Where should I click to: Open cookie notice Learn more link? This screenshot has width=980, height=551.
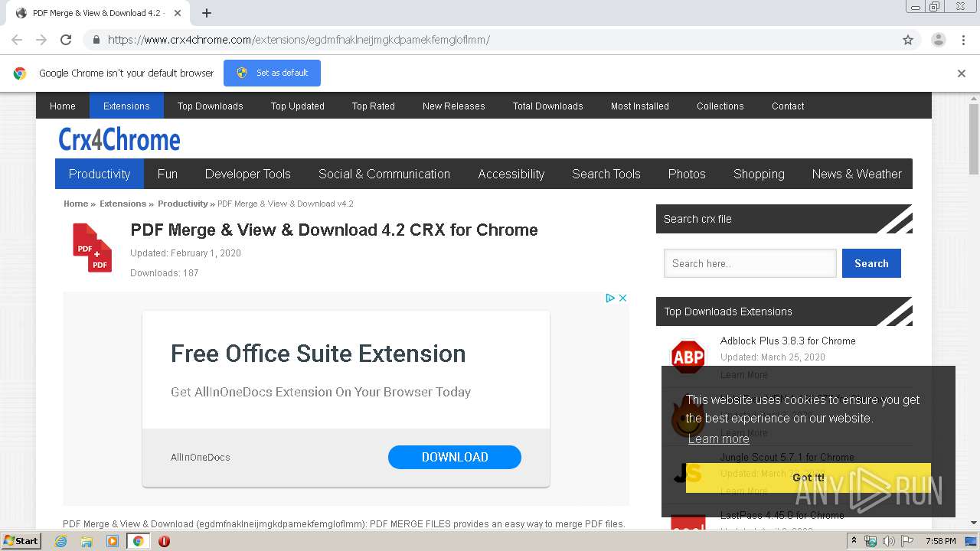718,439
